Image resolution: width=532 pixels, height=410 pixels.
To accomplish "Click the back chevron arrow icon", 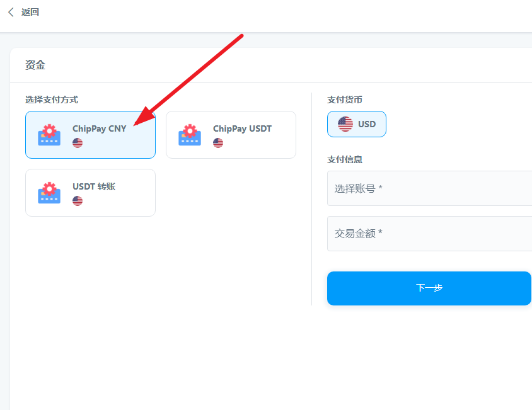I will pyautogui.click(x=11, y=12).
